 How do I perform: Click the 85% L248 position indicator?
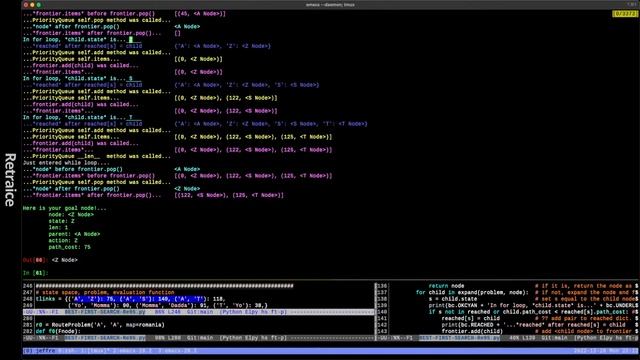click(x=168, y=312)
